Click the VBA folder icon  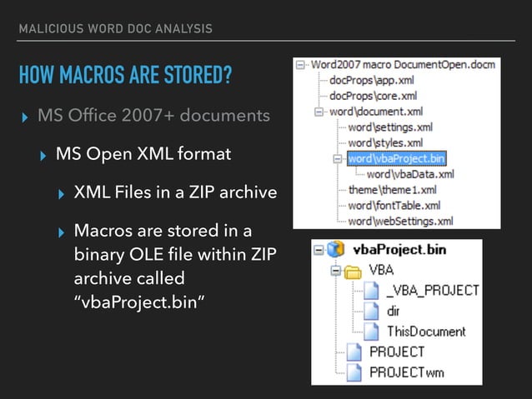point(353,272)
